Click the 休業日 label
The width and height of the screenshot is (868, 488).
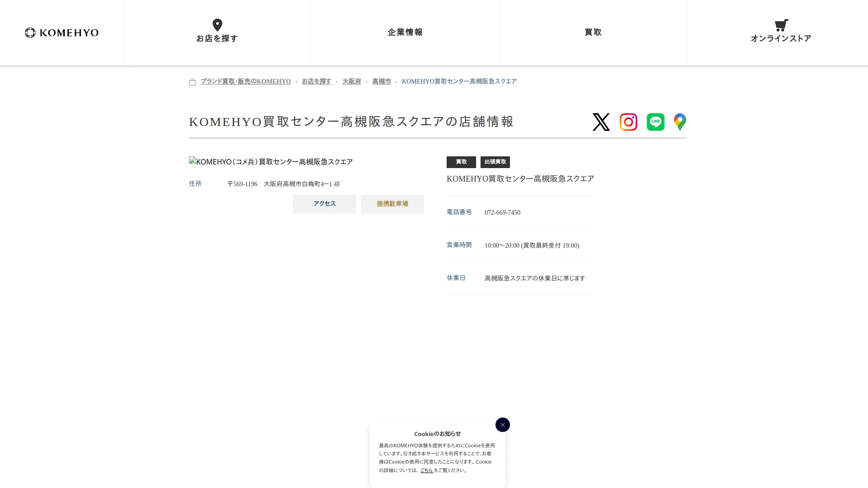pos(456,278)
